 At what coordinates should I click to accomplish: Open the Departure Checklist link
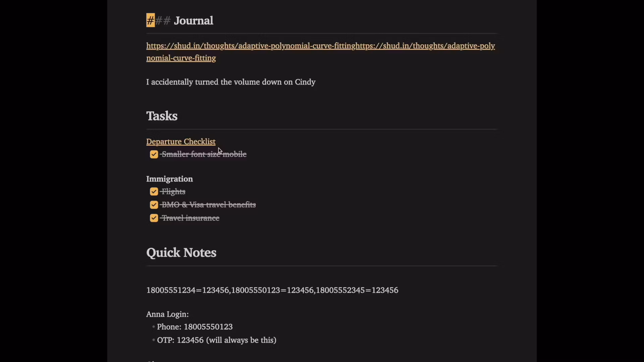click(180, 142)
